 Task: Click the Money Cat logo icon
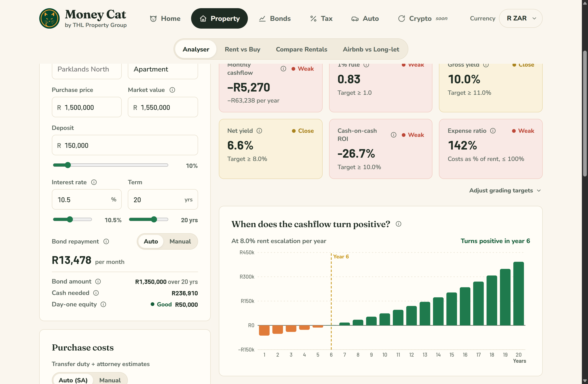click(49, 18)
